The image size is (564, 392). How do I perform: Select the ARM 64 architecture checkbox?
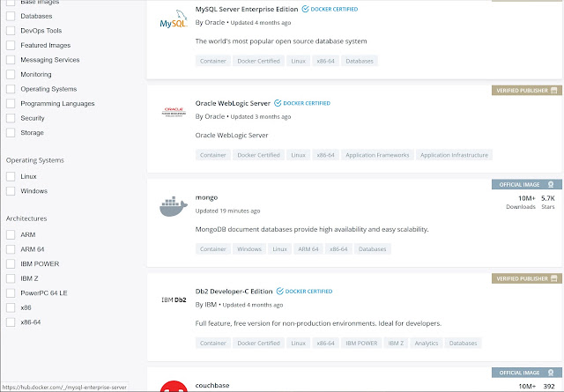pos(11,249)
